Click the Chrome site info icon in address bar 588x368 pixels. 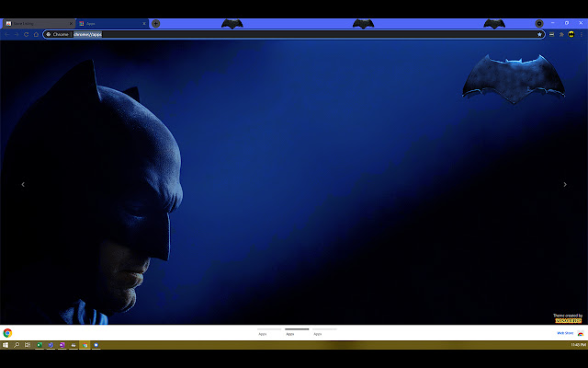pos(49,34)
